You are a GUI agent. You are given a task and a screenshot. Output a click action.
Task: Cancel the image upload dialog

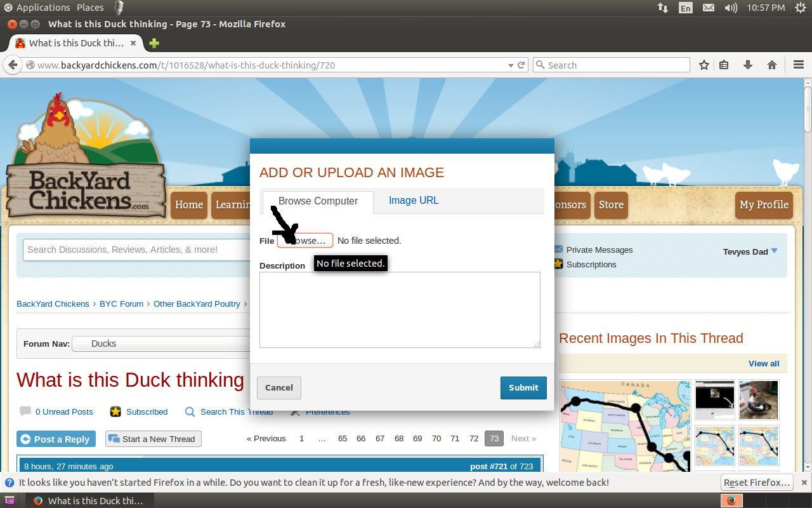click(278, 387)
